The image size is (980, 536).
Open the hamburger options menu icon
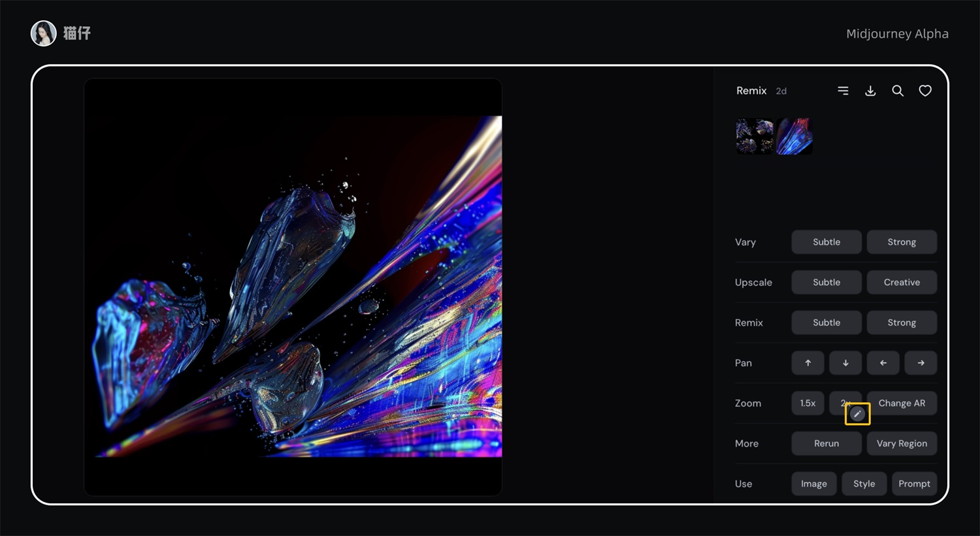click(x=843, y=91)
